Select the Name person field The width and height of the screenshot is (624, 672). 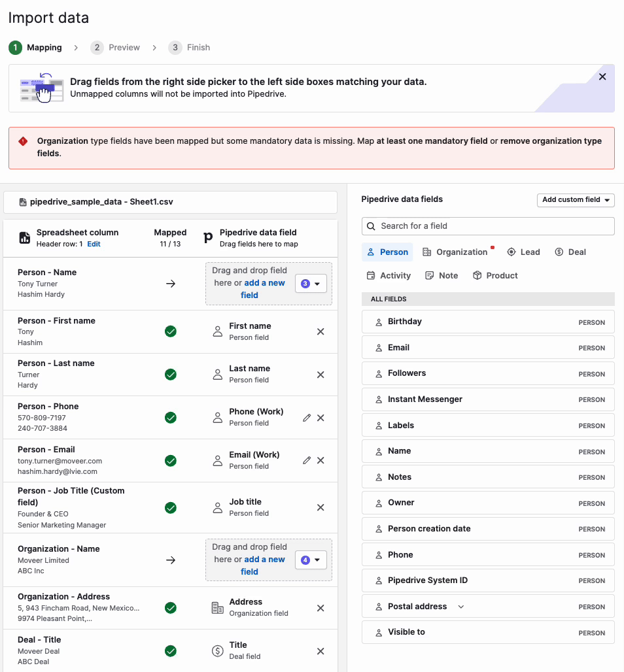pyautogui.click(x=488, y=451)
